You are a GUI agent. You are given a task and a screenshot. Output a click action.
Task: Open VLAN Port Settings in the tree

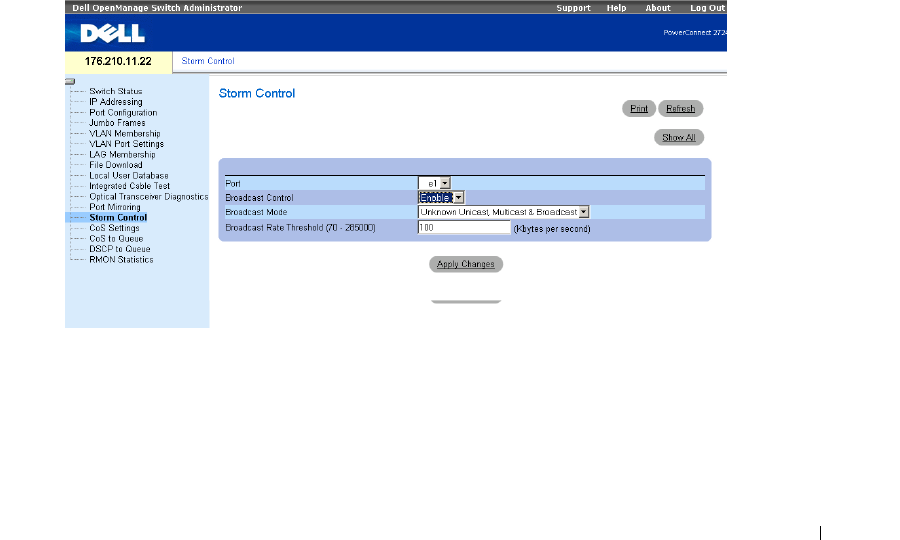[126, 144]
